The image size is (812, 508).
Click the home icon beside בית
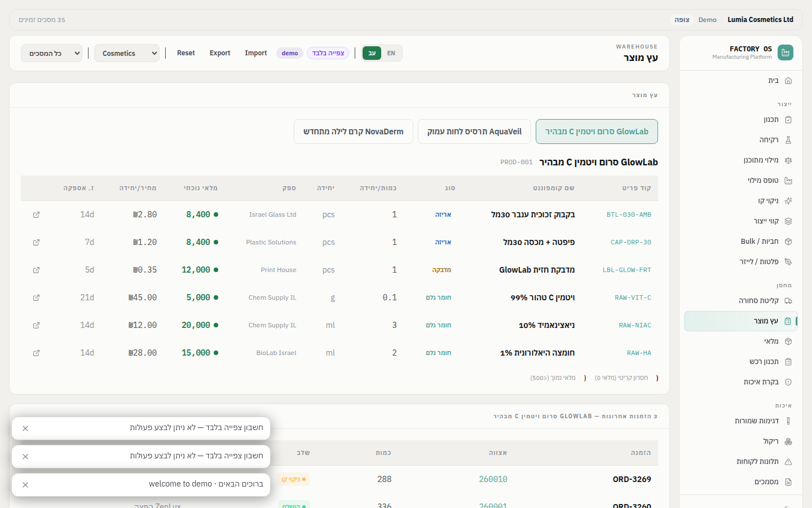tap(788, 81)
